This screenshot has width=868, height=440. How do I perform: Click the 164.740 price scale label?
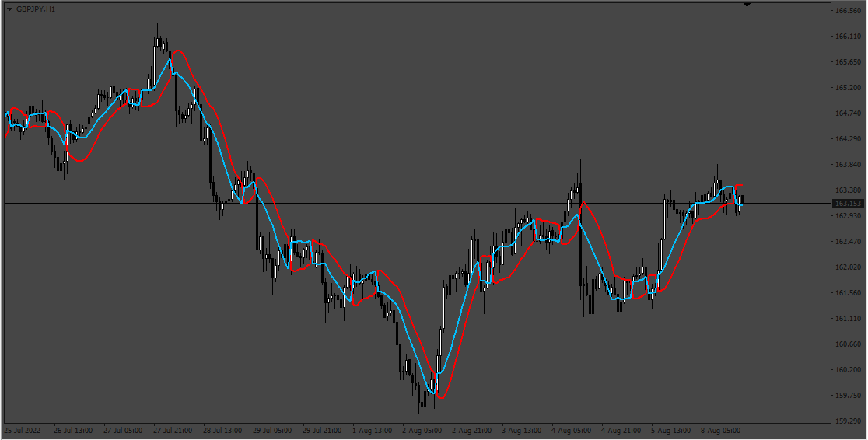tap(848, 113)
